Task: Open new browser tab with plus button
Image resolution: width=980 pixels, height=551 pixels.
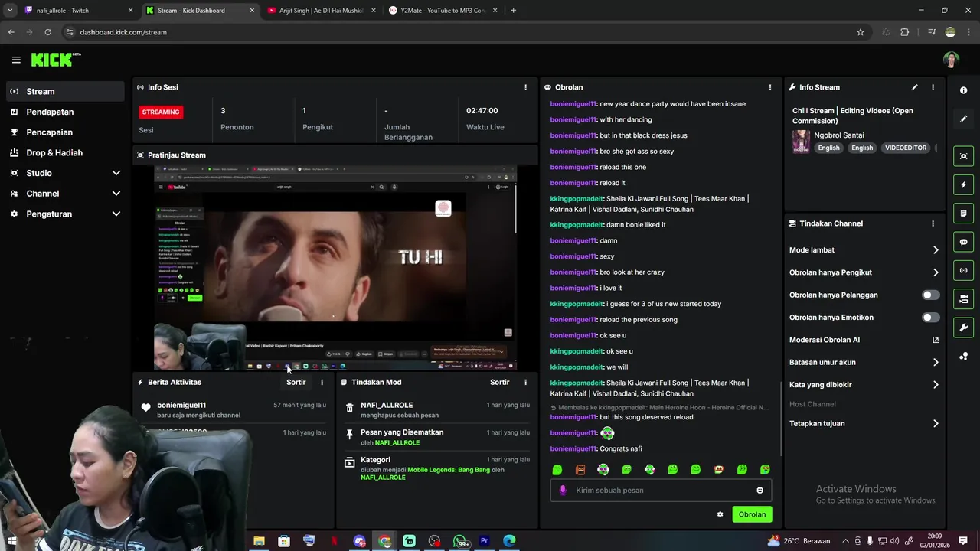Action: pos(513,11)
